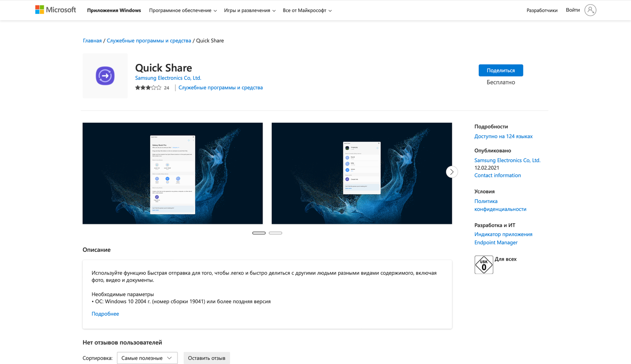631x364 pixels.
Task: Open Samsung Electronics publisher link under title
Action: pos(168,78)
